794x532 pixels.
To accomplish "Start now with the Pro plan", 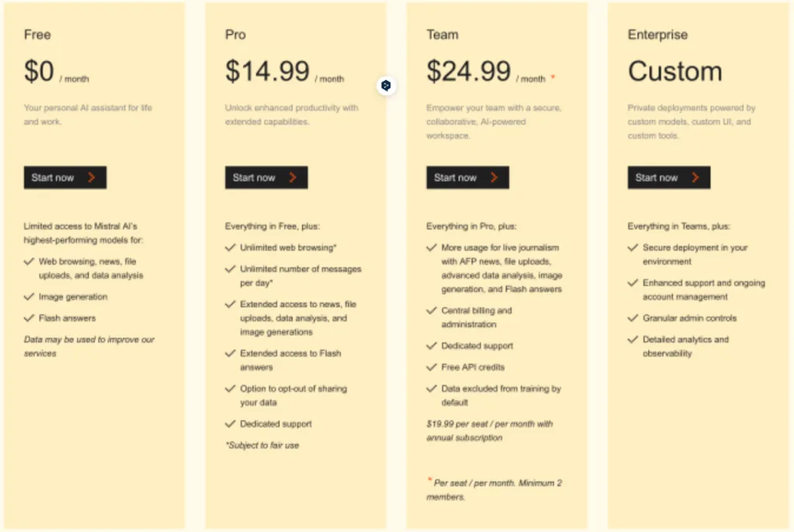I will point(267,178).
